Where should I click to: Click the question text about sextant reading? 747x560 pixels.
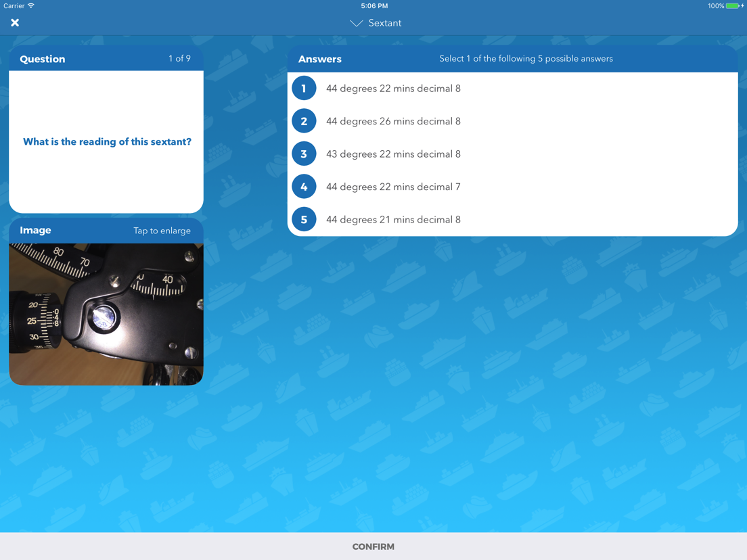pyautogui.click(x=107, y=141)
